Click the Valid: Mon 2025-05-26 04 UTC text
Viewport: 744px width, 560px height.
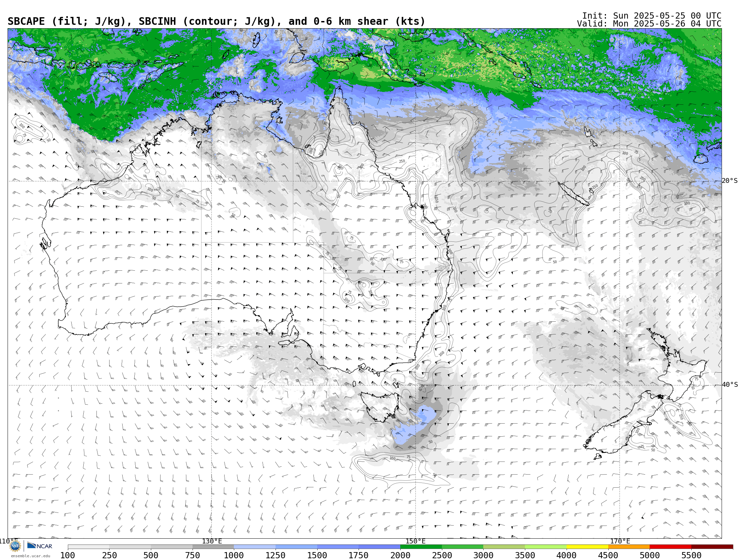click(x=649, y=24)
